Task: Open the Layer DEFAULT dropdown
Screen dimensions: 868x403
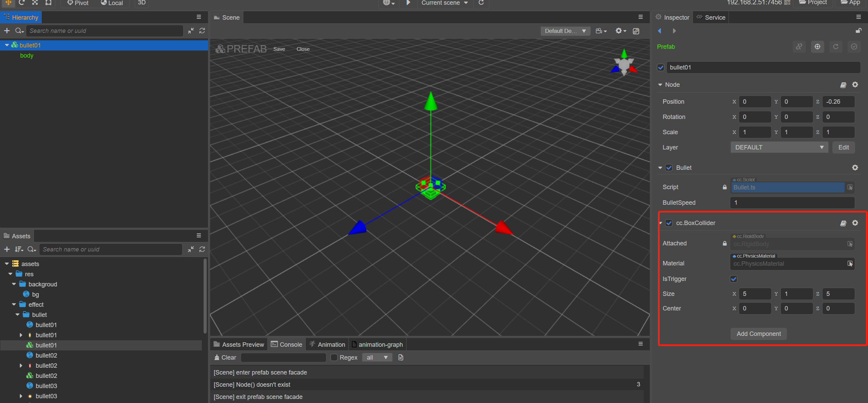Action: 779,147
